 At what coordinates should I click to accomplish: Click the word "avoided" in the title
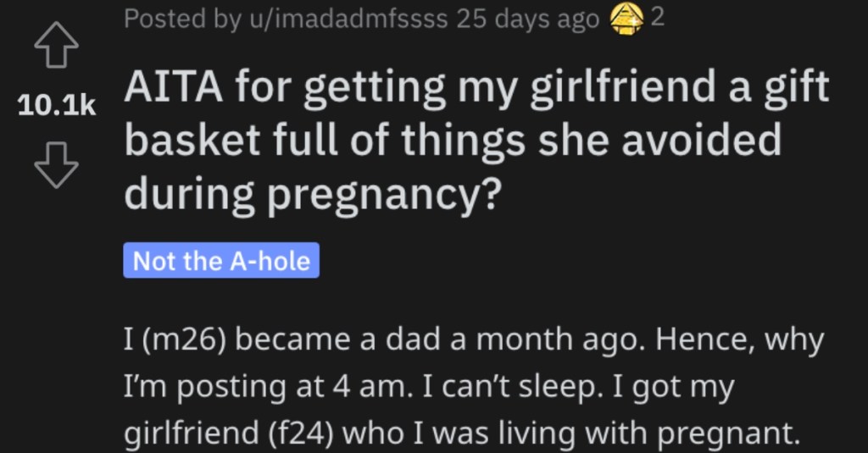[x=701, y=141]
